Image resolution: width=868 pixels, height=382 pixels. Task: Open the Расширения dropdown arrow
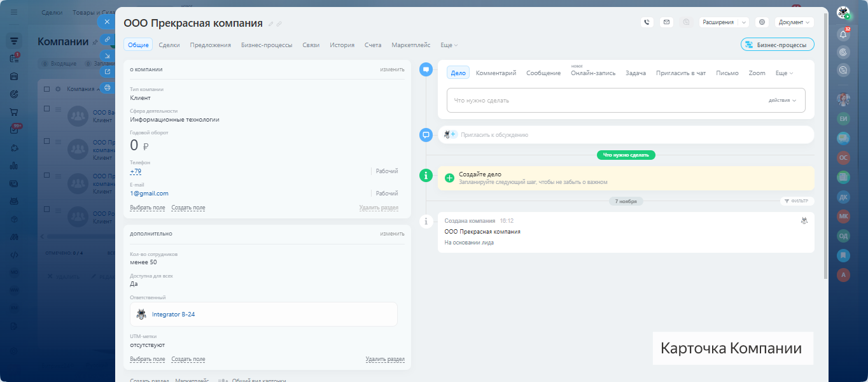pyautogui.click(x=744, y=22)
